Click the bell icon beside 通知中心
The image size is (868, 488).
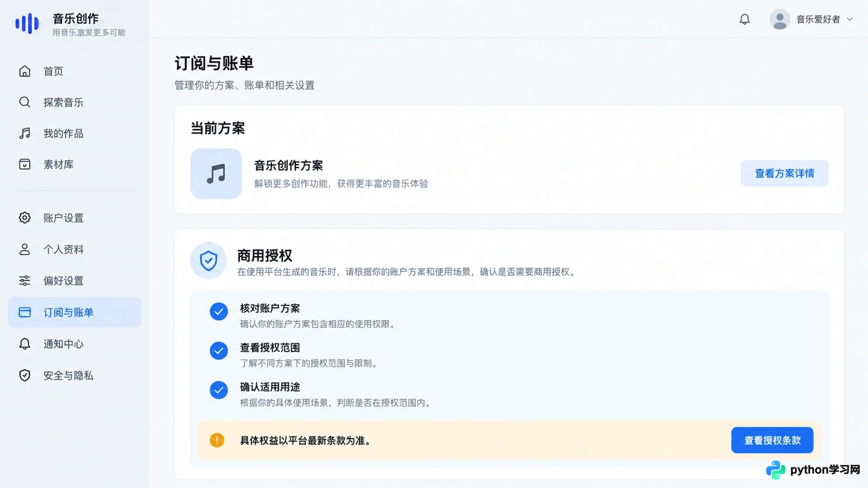click(x=25, y=344)
